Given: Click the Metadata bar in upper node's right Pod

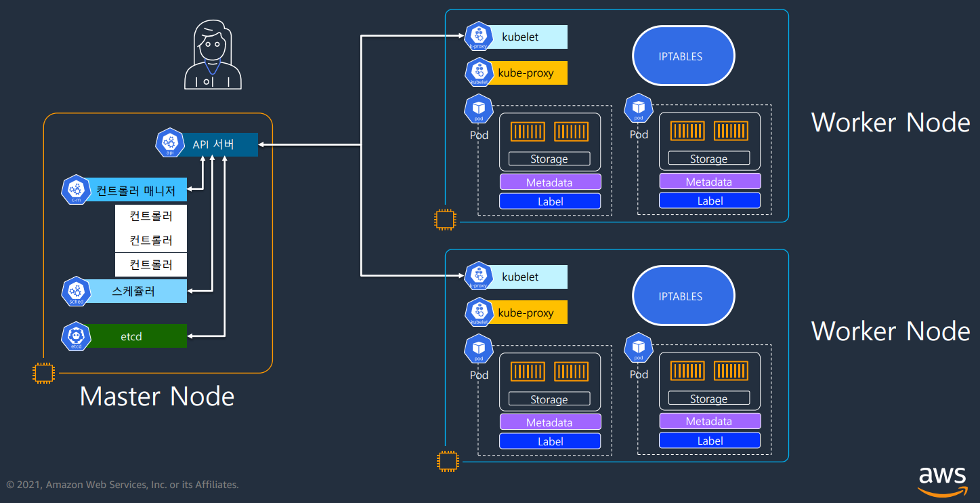Looking at the screenshot, I should click(x=710, y=181).
